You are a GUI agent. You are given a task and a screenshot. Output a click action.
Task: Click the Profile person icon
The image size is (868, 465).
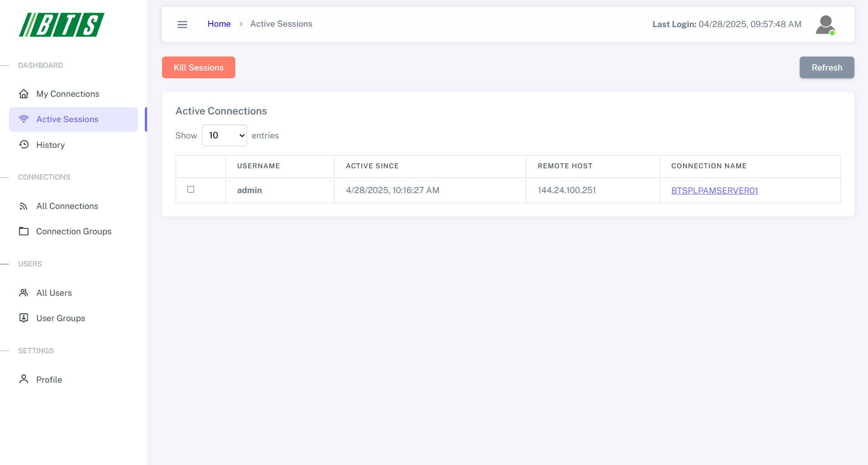[24, 379]
